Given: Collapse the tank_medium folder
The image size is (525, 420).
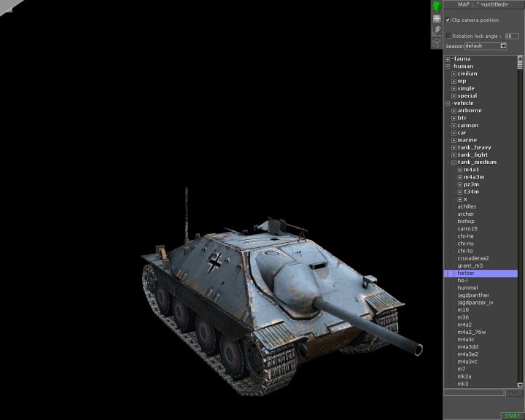Looking at the screenshot, I should [x=454, y=163].
